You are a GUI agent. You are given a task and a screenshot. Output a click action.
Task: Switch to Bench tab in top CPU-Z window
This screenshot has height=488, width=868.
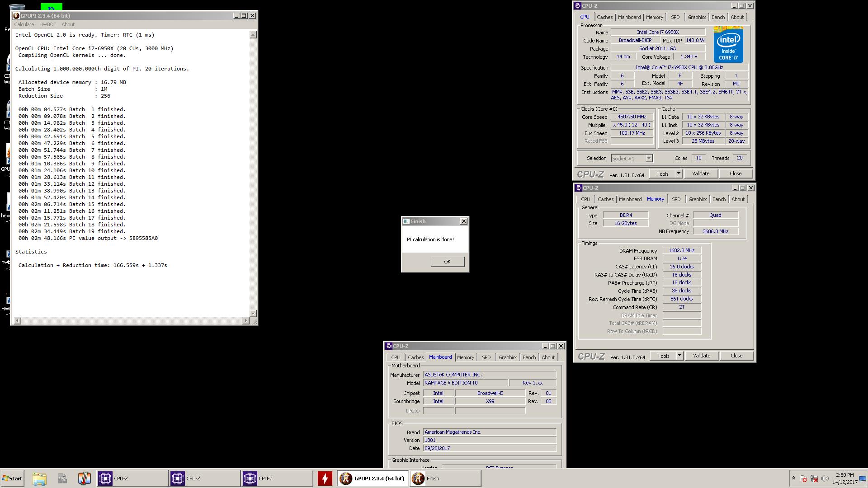point(718,17)
